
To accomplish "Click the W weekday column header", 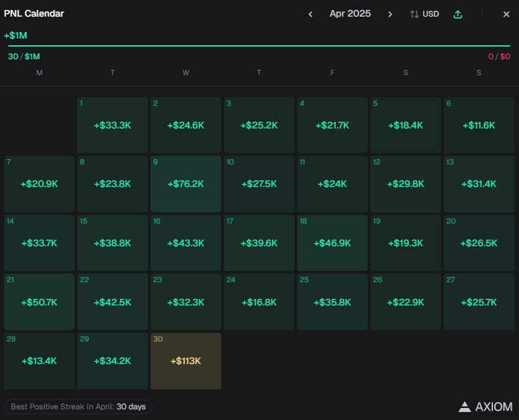I will click(186, 73).
